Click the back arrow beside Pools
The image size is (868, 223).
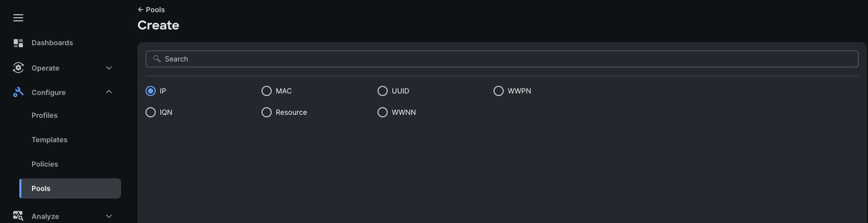140,10
